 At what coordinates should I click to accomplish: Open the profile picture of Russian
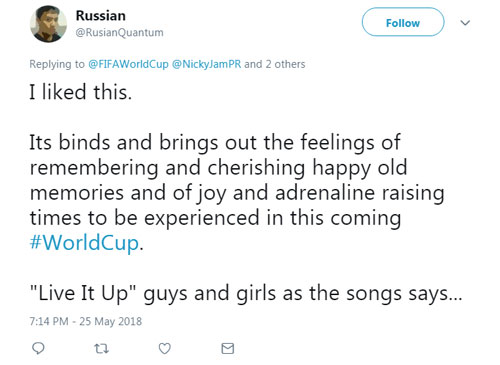pyautogui.click(x=48, y=24)
